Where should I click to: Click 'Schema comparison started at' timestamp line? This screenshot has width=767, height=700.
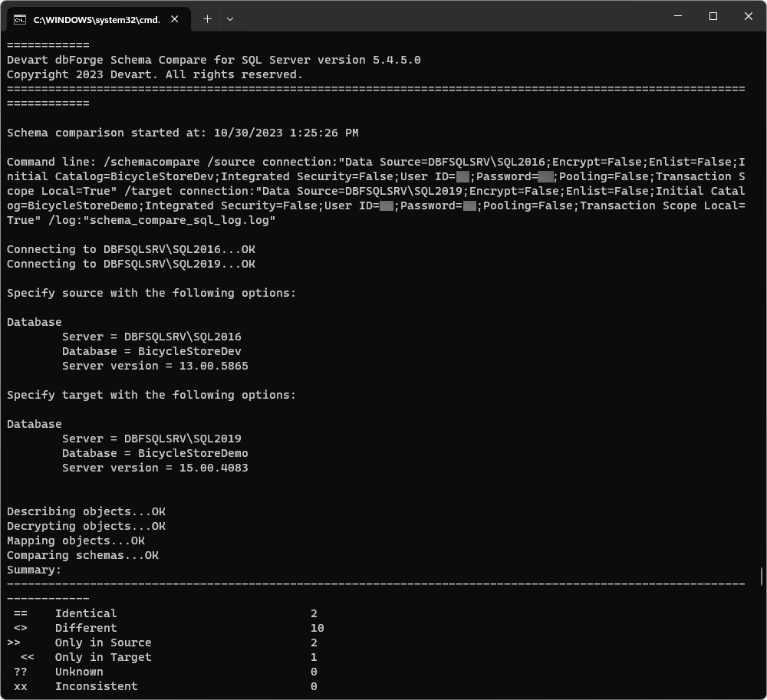(183, 133)
